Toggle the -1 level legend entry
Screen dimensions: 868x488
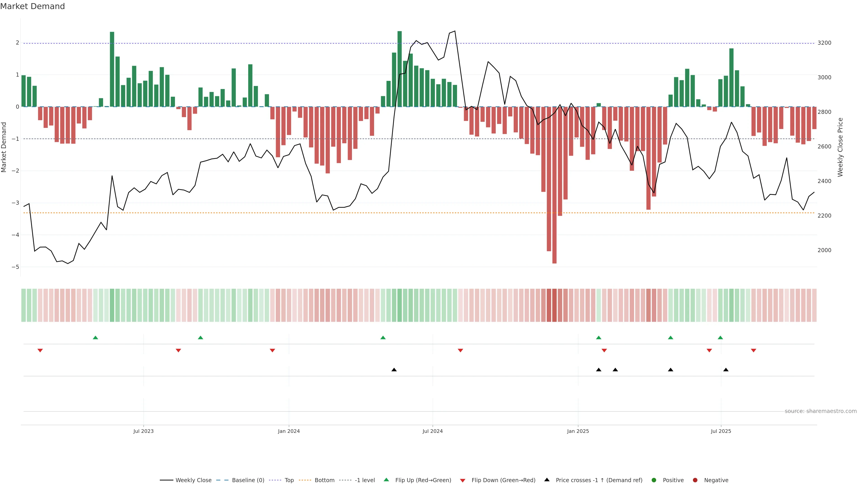[x=365, y=480]
